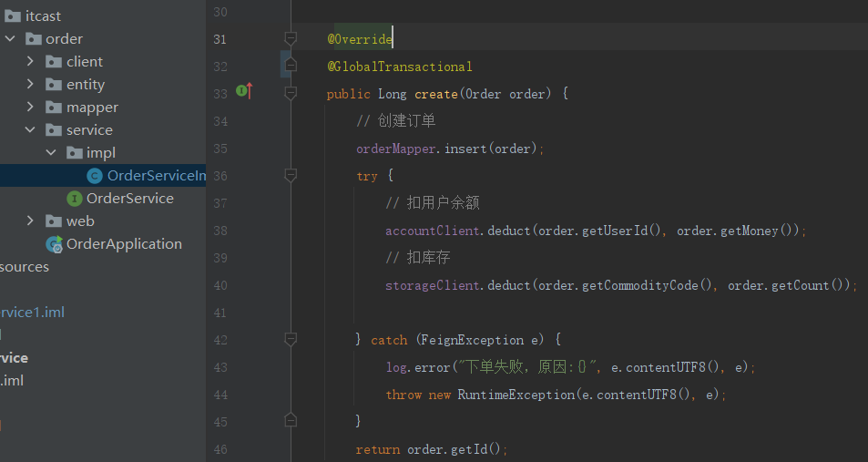Select the client package label

[85, 61]
